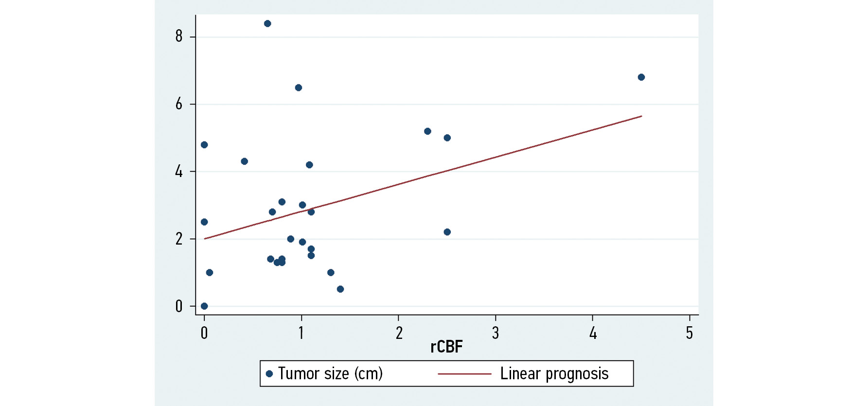Click the blue dot marker in the legend

point(269,374)
